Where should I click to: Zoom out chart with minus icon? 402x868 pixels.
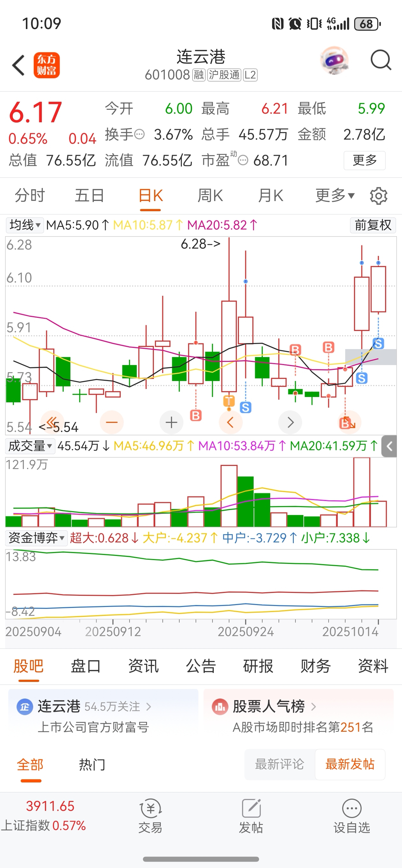[x=112, y=422]
